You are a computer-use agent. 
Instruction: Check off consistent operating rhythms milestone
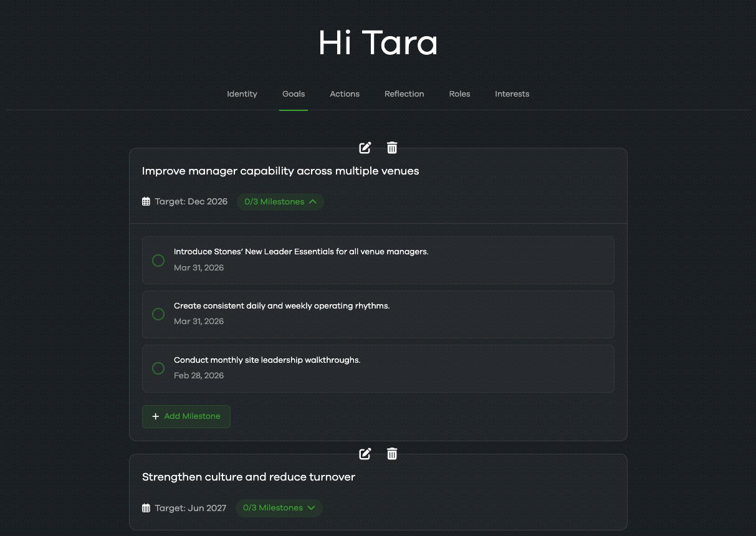click(x=158, y=314)
